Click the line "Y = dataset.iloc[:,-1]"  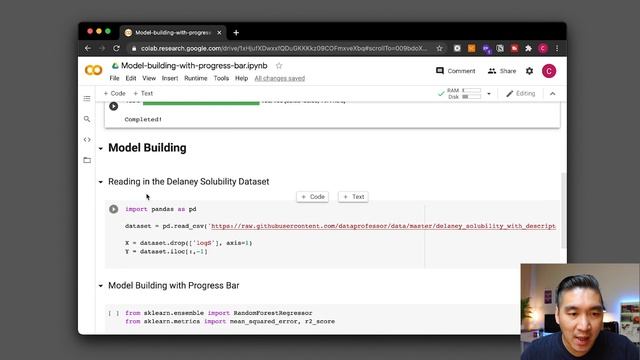pos(166,252)
